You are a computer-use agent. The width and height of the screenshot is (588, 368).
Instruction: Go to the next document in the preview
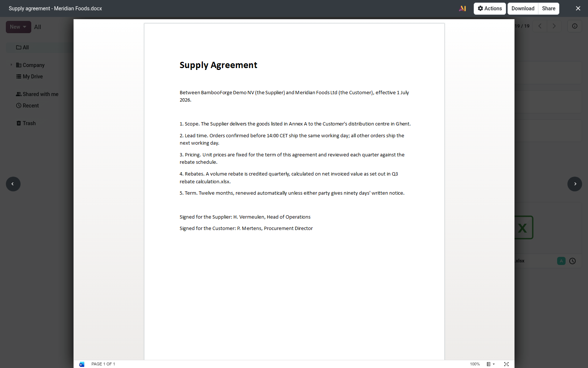click(x=575, y=184)
